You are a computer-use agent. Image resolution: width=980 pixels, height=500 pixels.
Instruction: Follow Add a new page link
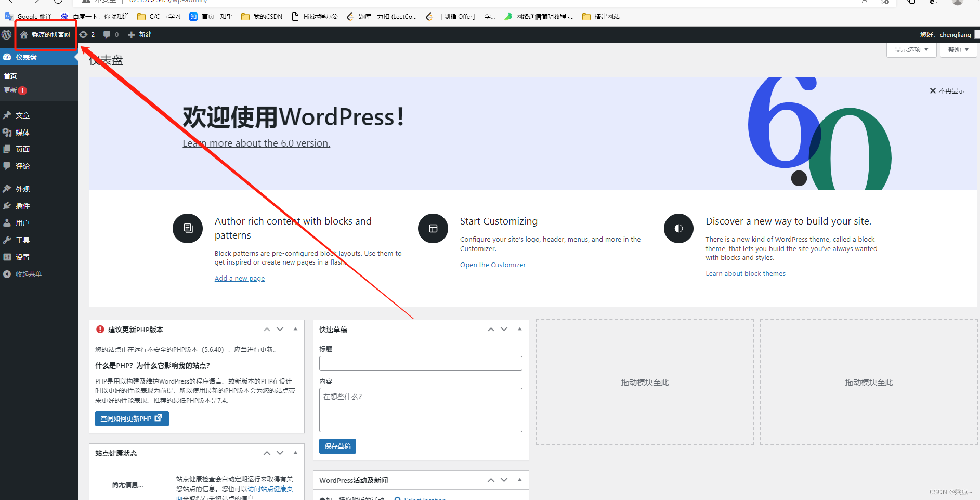click(240, 279)
